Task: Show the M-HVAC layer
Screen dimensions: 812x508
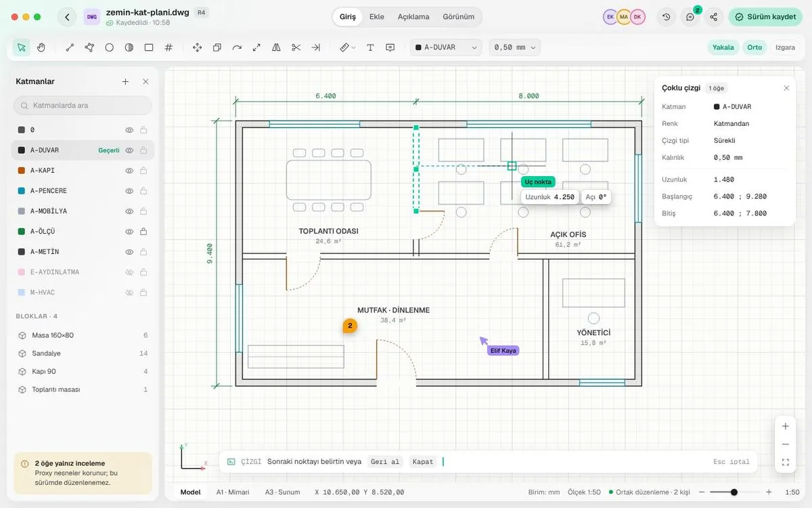Action: point(129,293)
